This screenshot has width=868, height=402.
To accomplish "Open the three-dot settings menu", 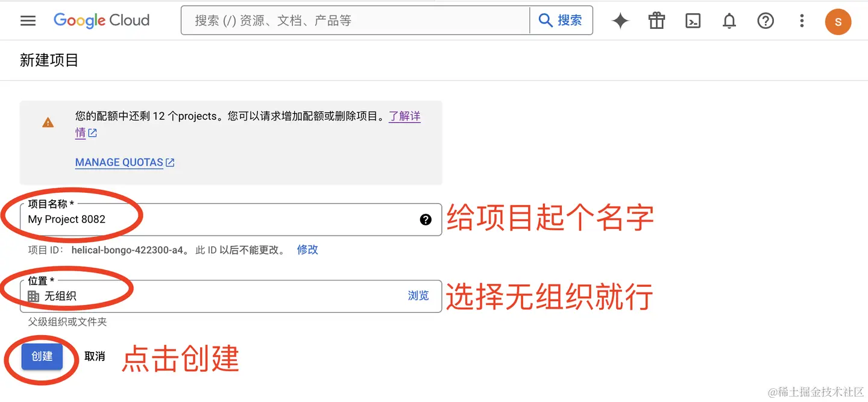I will click(802, 21).
